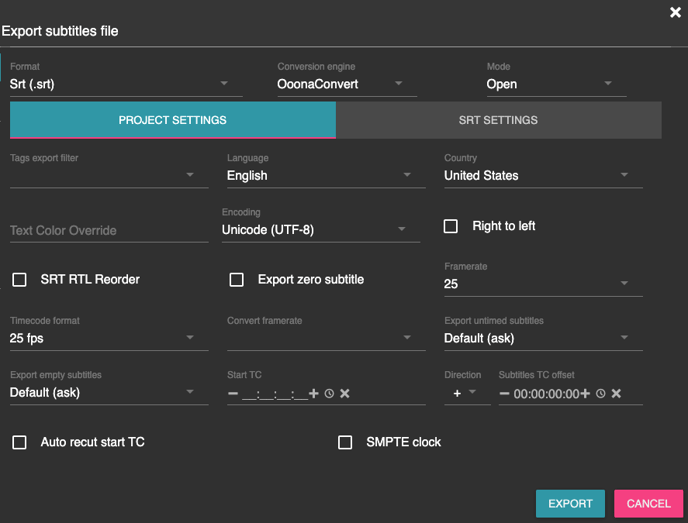Click plus icon in Subtitles TC offset
688x523 pixels.
[x=585, y=394]
